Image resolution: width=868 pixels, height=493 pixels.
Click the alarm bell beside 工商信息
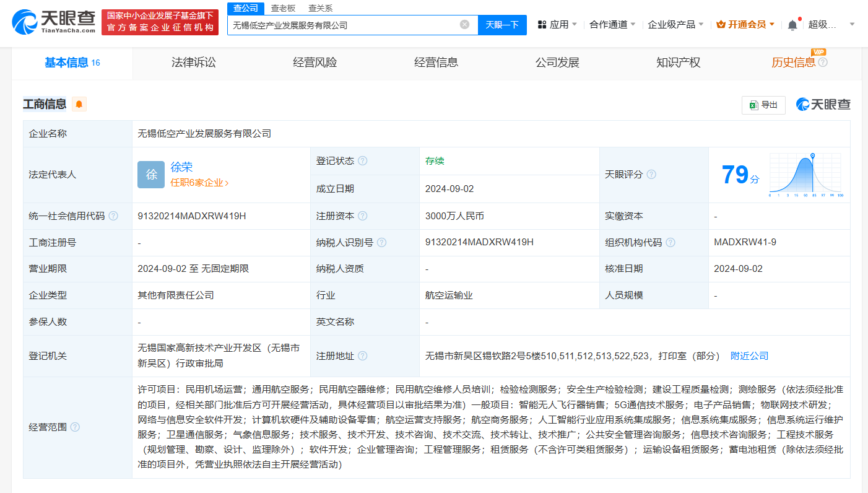(79, 103)
